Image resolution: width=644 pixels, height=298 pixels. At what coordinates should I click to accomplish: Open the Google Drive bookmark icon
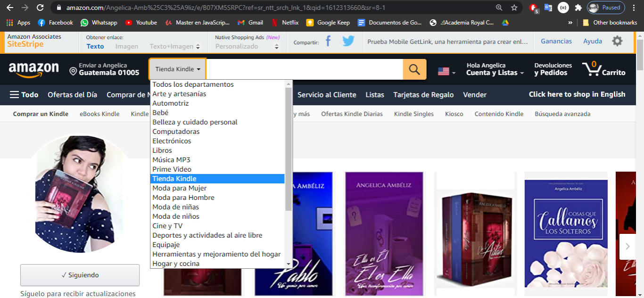pos(505,23)
